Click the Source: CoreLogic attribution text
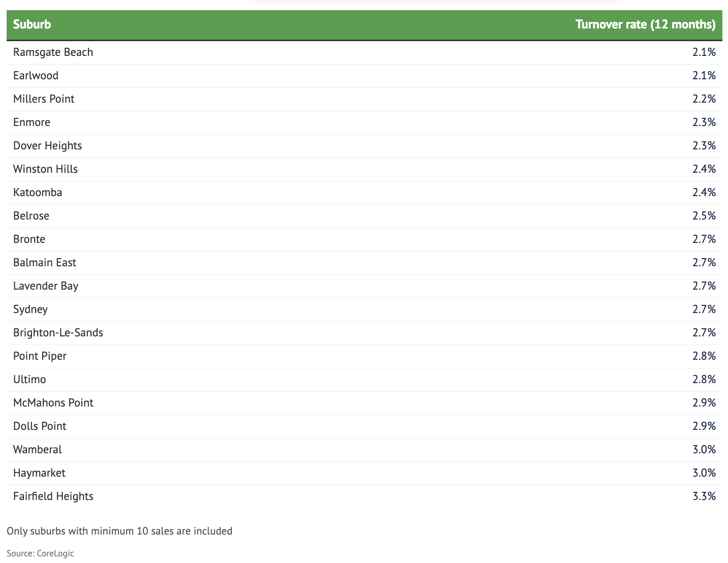This screenshot has height=563, width=728. pyautogui.click(x=40, y=553)
